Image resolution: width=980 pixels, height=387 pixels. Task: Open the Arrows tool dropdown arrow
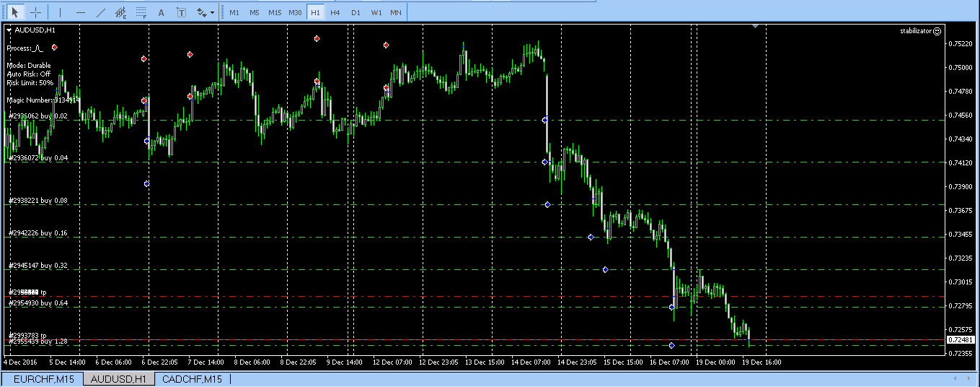(x=213, y=12)
